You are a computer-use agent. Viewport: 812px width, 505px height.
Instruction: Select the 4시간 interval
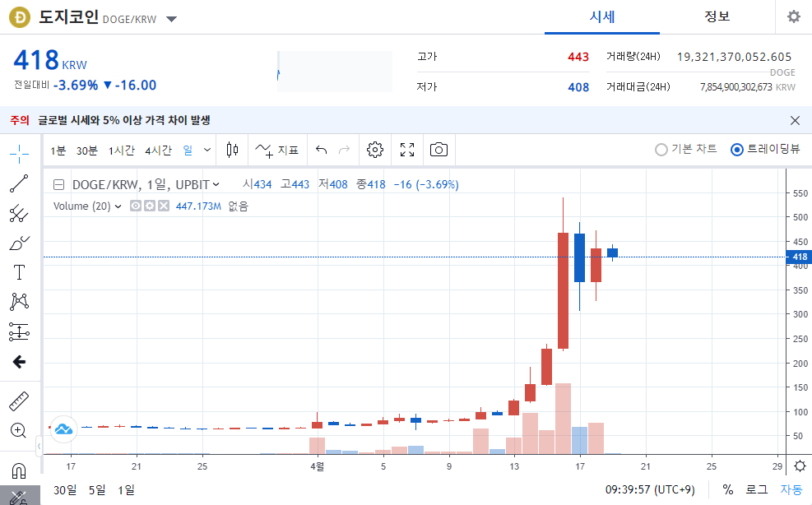(x=158, y=151)
